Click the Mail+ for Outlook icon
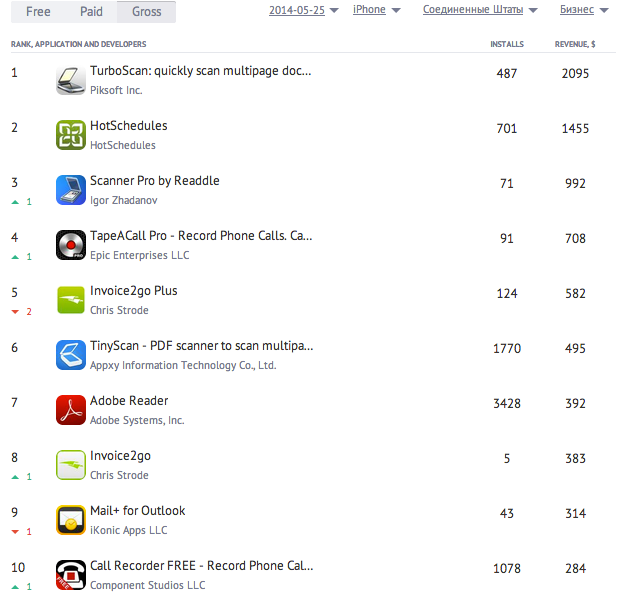The image size is (623, 599). coord(72,520)
